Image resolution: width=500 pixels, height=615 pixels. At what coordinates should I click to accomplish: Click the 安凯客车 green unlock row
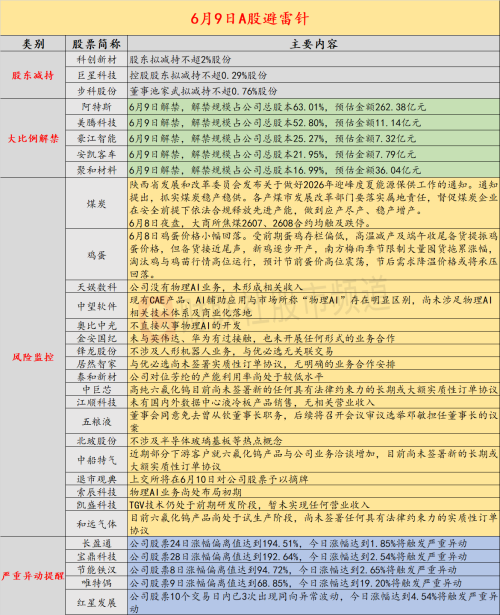tap(313, 154)
